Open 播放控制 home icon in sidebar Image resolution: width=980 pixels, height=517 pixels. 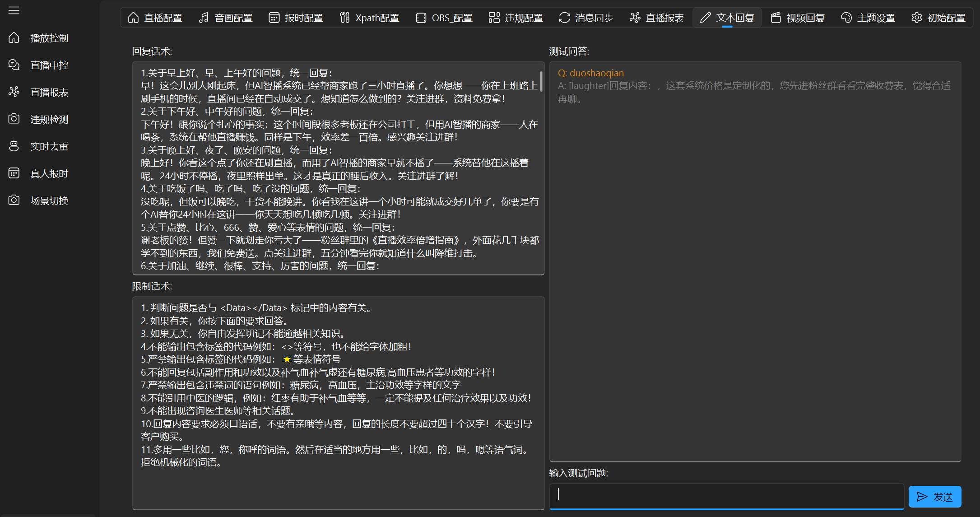pos(14,38)
